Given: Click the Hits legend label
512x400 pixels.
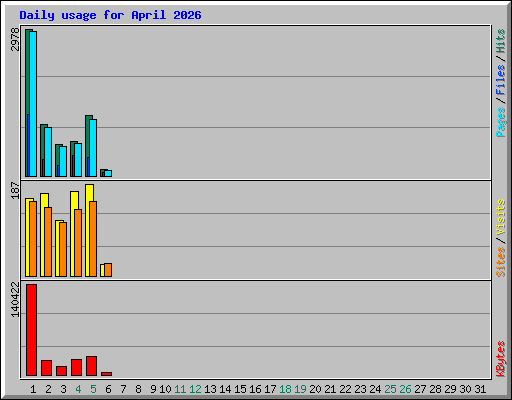Looking at the screenshot, I should click(500, 41).
